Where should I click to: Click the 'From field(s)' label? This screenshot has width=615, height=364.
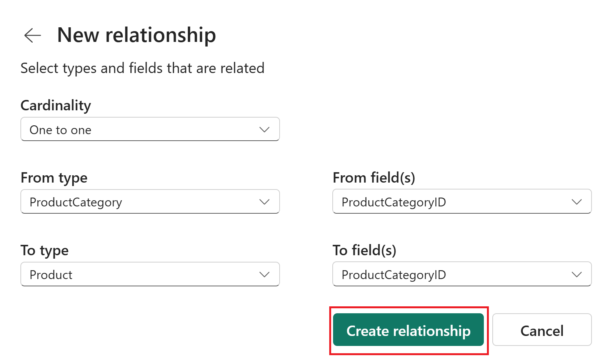[x=373, y=178]
